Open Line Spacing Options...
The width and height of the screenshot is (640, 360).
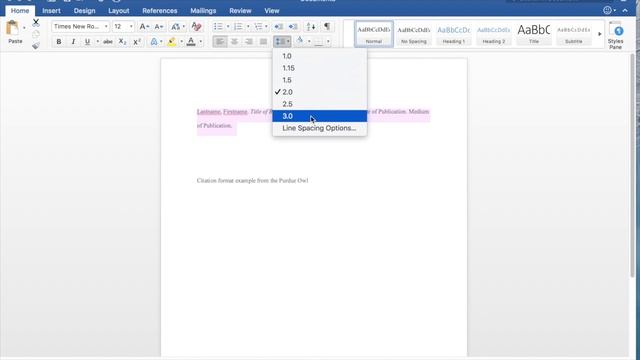(320, 128)
